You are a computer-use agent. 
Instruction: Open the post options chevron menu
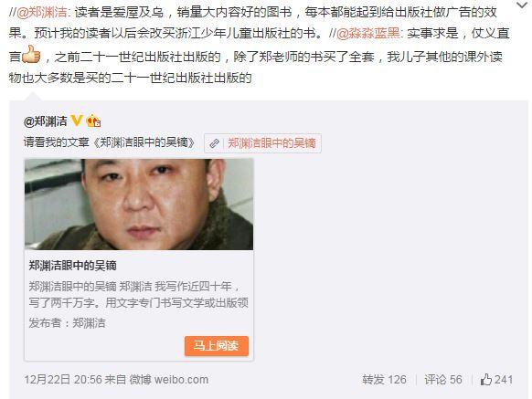pyautogui.click(x=522, y=5)
